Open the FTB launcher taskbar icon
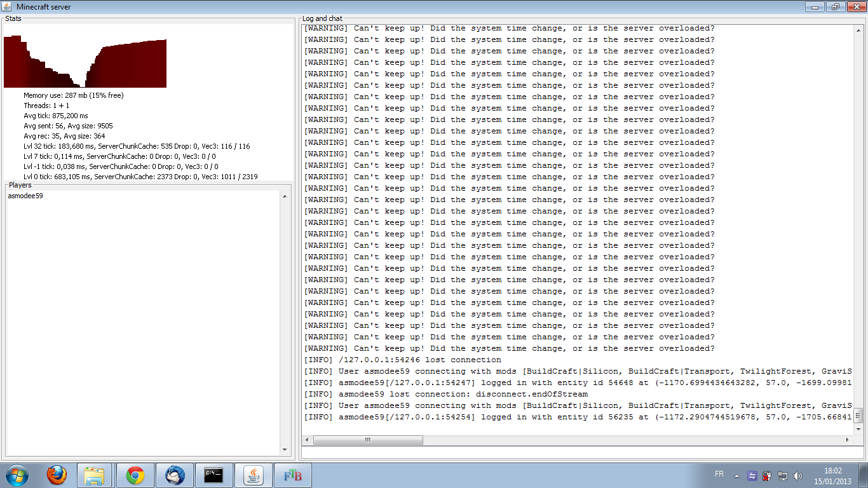The height and width of the screenshot is (488, 868). [x=293, y=475]
